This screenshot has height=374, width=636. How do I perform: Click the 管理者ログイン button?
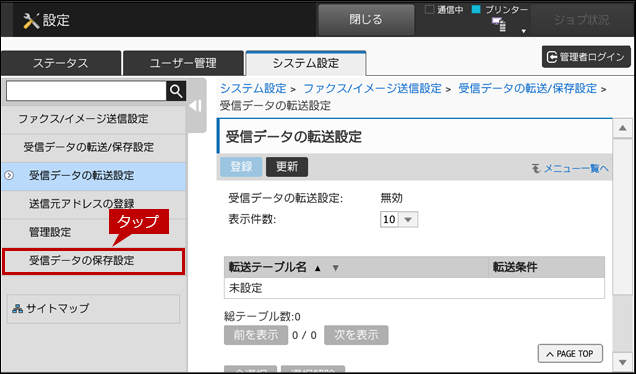[586, 57]
